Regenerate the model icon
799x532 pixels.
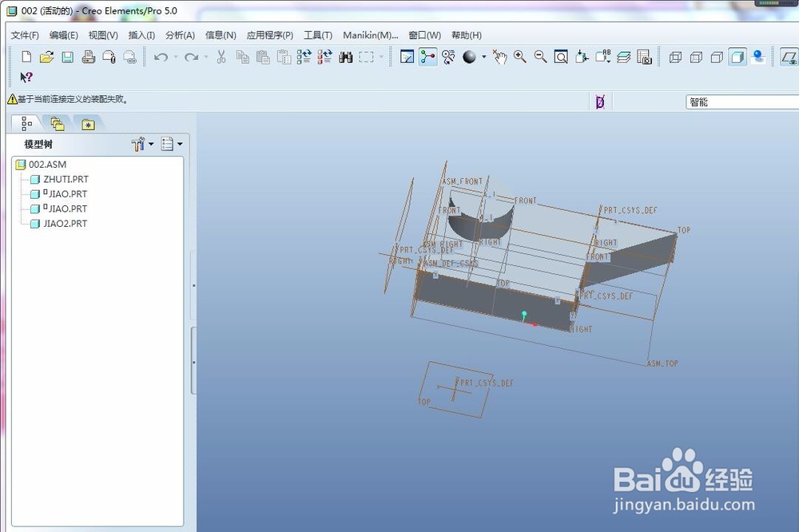(x=304, y=57)
